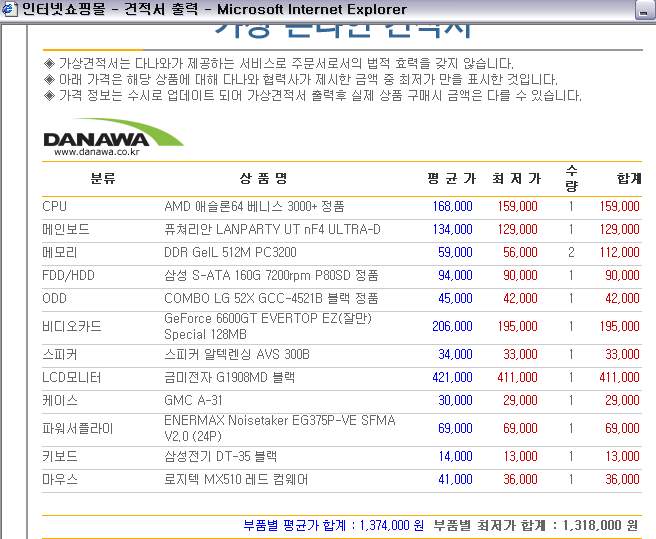Select the 메인보드 category cell

tap(66, 229)
